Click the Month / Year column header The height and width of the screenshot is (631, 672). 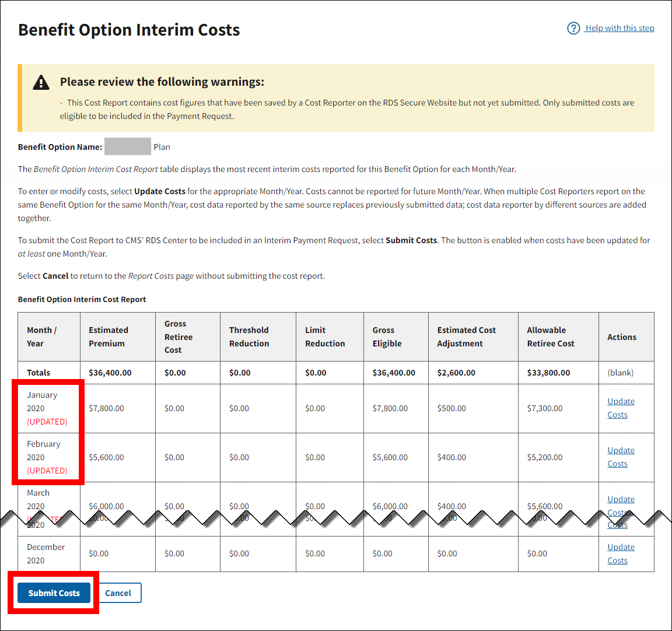click(x=41, y=336)
